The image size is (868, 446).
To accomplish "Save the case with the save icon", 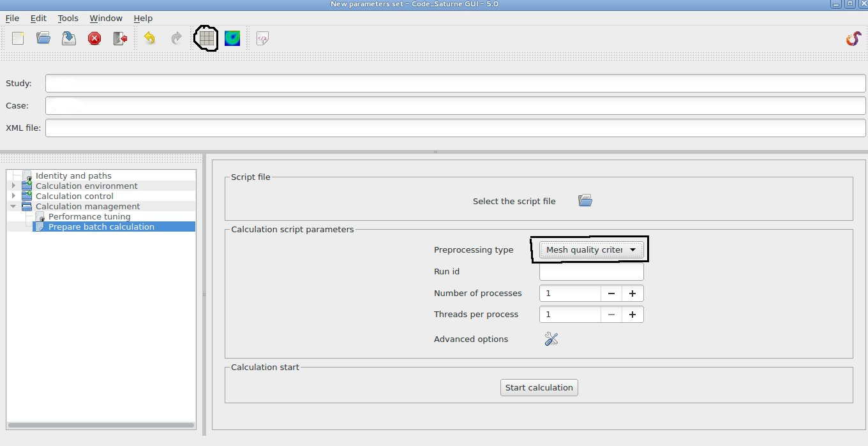I will [x=69, y=39].
